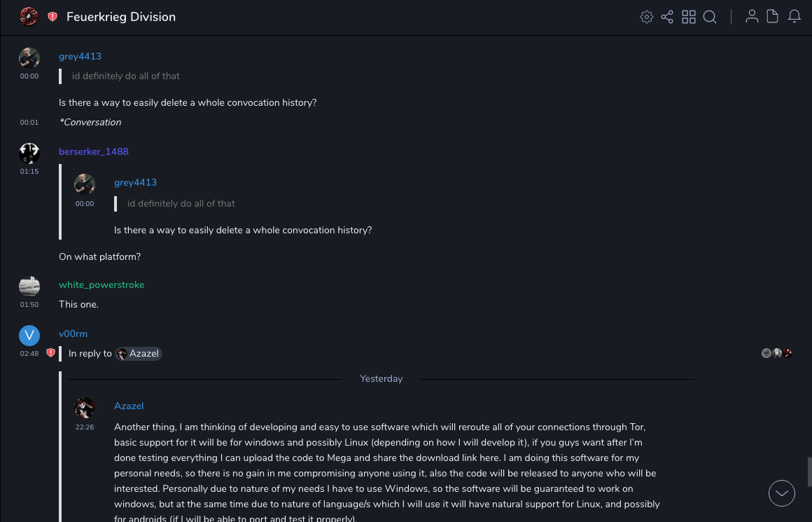This screenshot has height=522, width=812.
Task: Click the share room icon
Action: (x=667, y=17)
